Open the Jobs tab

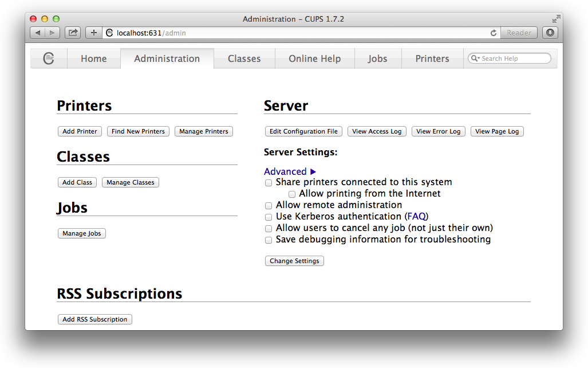[377, 58]
